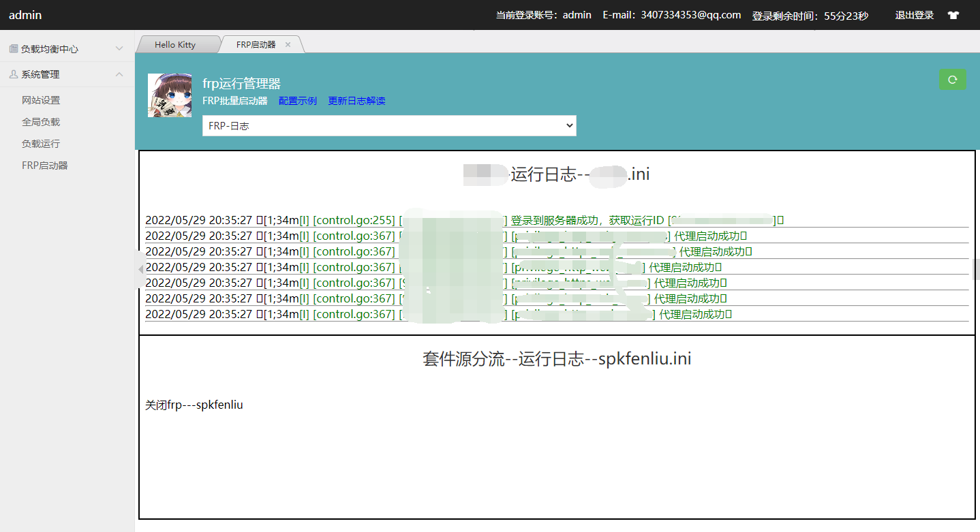Open the 配置示例 link
Viewport: 980px width, 532px height.
[297, 100]
